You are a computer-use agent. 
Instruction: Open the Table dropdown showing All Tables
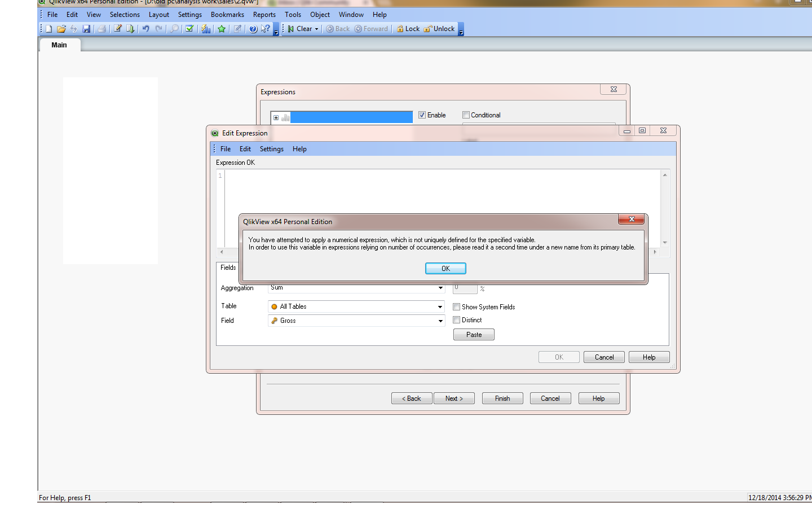click(356, 306)
